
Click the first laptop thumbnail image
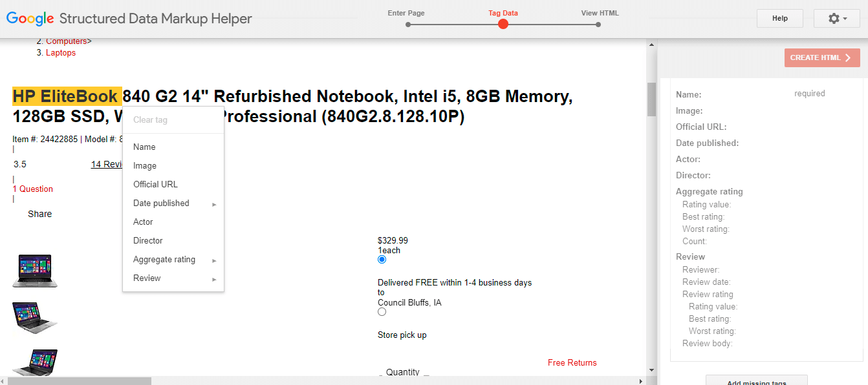pos(35,271)
